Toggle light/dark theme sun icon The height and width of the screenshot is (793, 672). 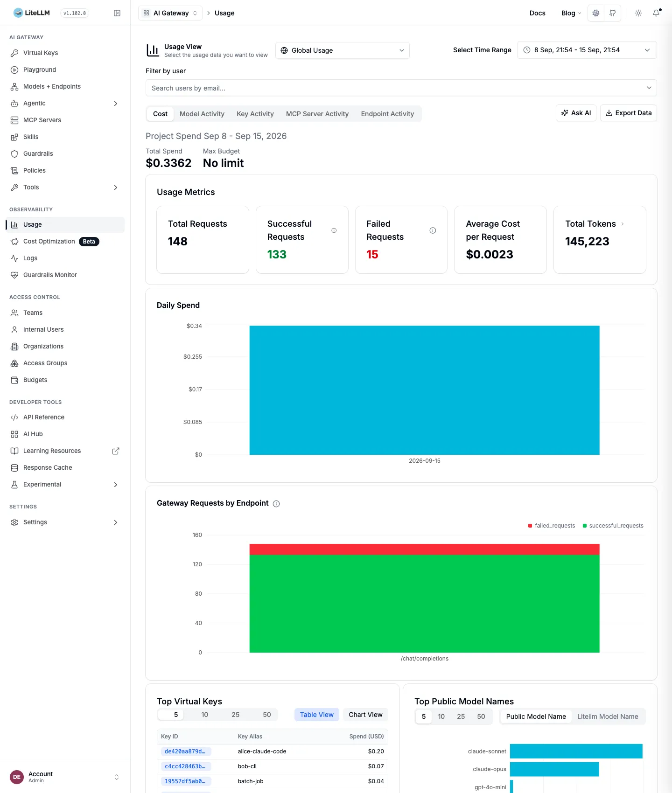point(638,13)
